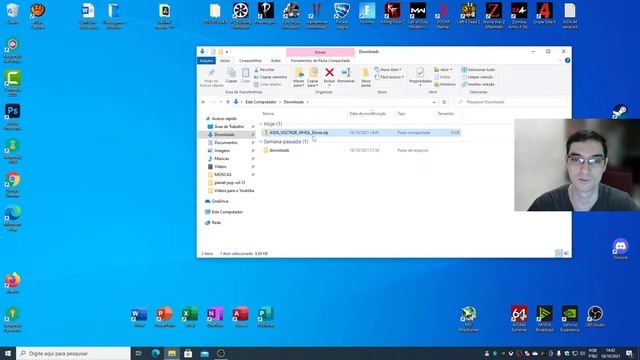
Task: Select the downloads folder row
Action: [361, 150]
